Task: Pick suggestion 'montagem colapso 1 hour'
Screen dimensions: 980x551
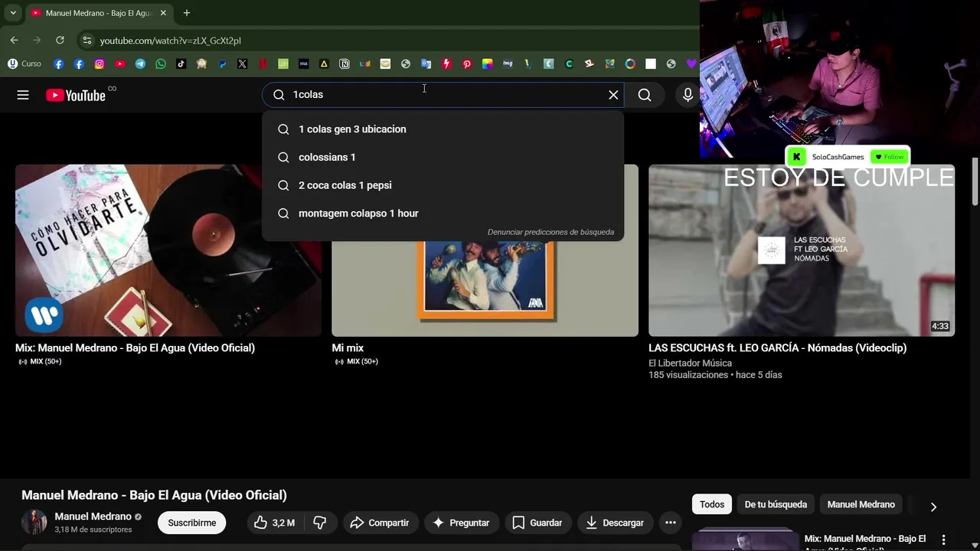Action: (443, 214)
